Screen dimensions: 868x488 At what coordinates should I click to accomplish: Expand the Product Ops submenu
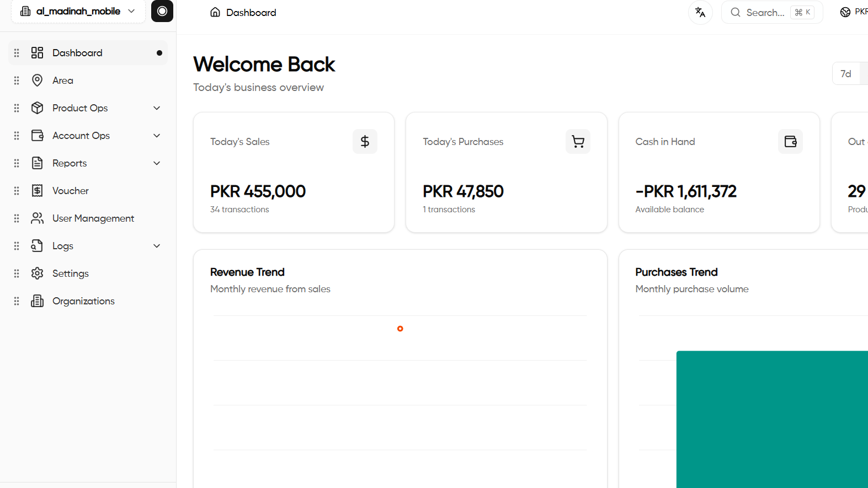point(157,108)
